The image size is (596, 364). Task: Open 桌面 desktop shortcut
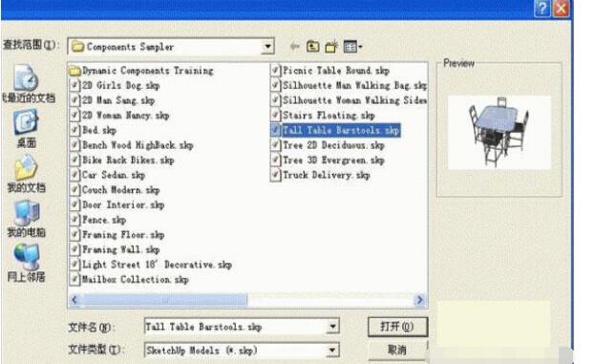[26, 129]
